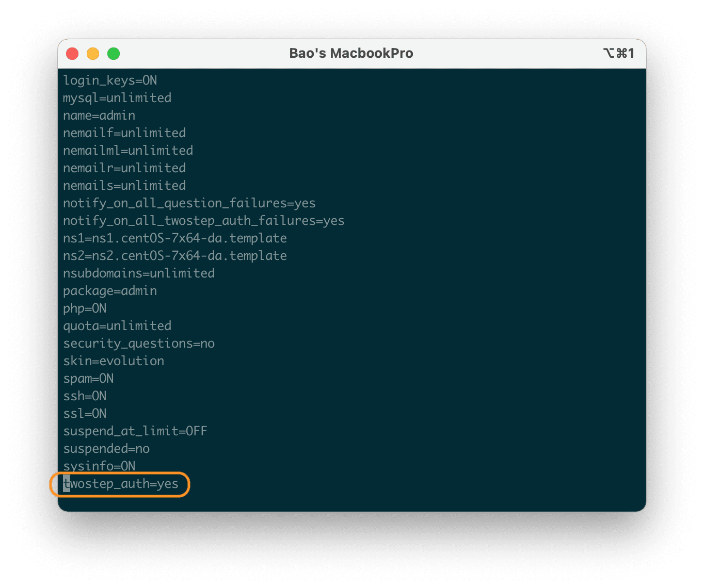Image resolution: width=704 pixels, height=588 pixels.
Task: Click the security_questions=no setting
Action: tap(139, 343)
